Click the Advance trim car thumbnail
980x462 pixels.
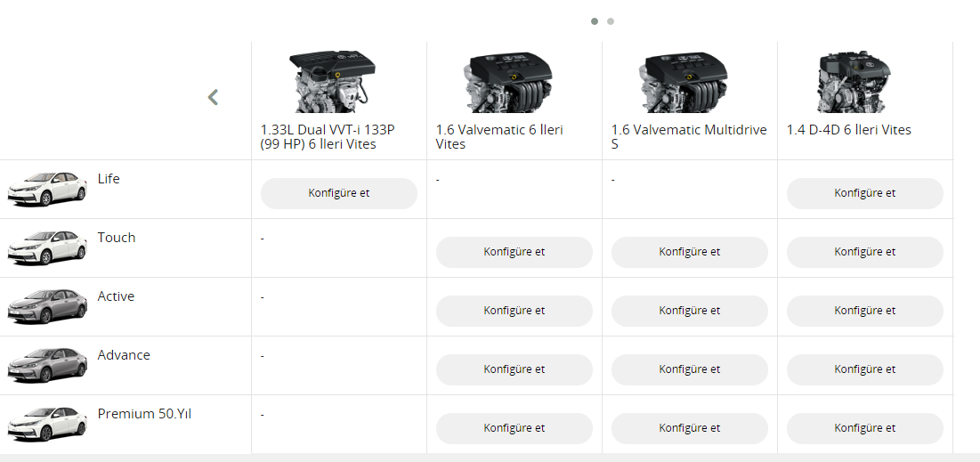(x=48, y=364)
